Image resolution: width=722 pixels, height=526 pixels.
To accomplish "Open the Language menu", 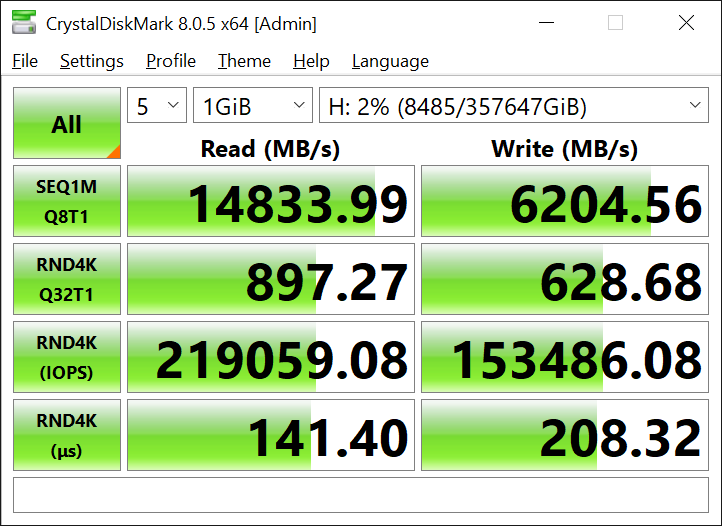I will click(390, 61).
